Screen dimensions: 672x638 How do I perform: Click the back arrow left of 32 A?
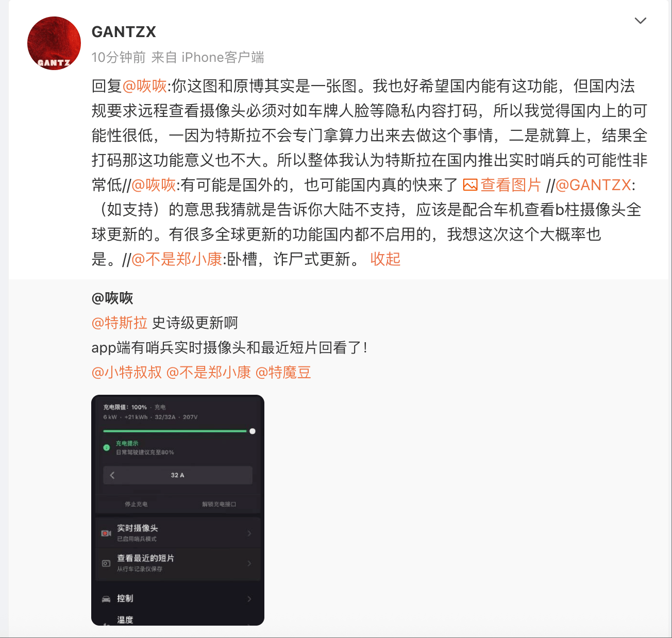(112, 475)
